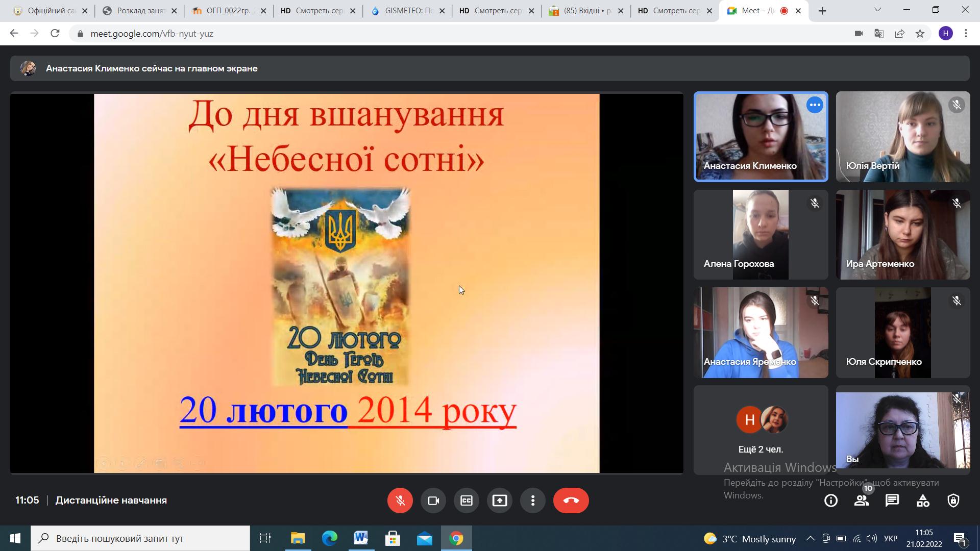Open Word from taskbar
980x551 pixels.
point(361,538)
